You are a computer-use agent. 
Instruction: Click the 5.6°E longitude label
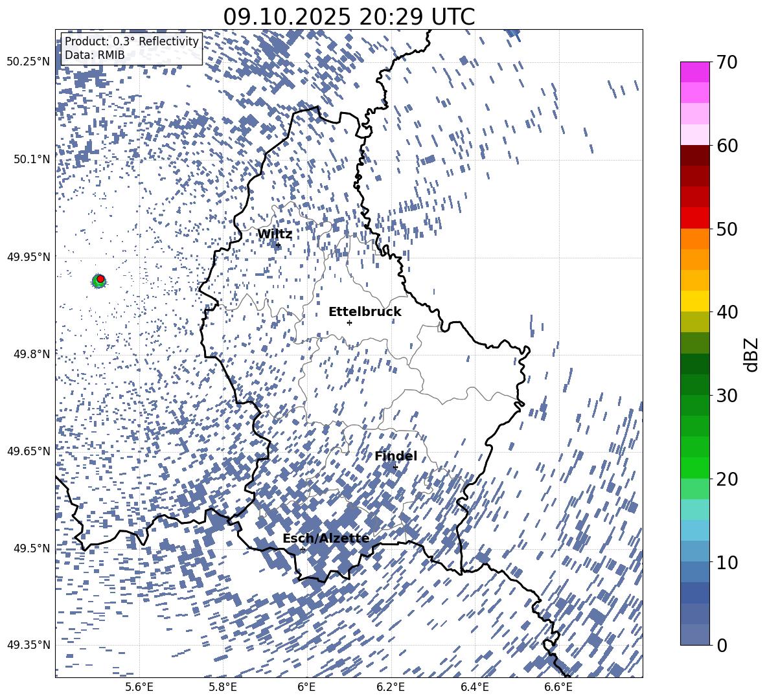139,687
